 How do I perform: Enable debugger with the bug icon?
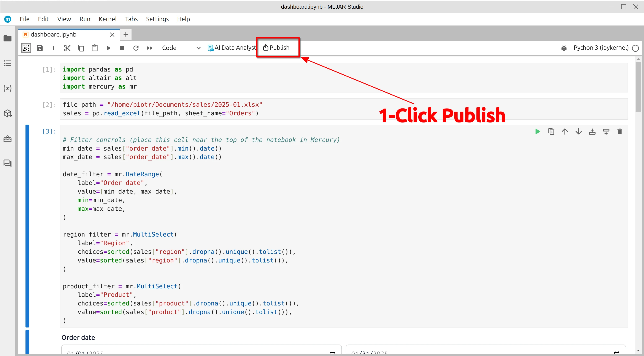[x=564, y=48]
